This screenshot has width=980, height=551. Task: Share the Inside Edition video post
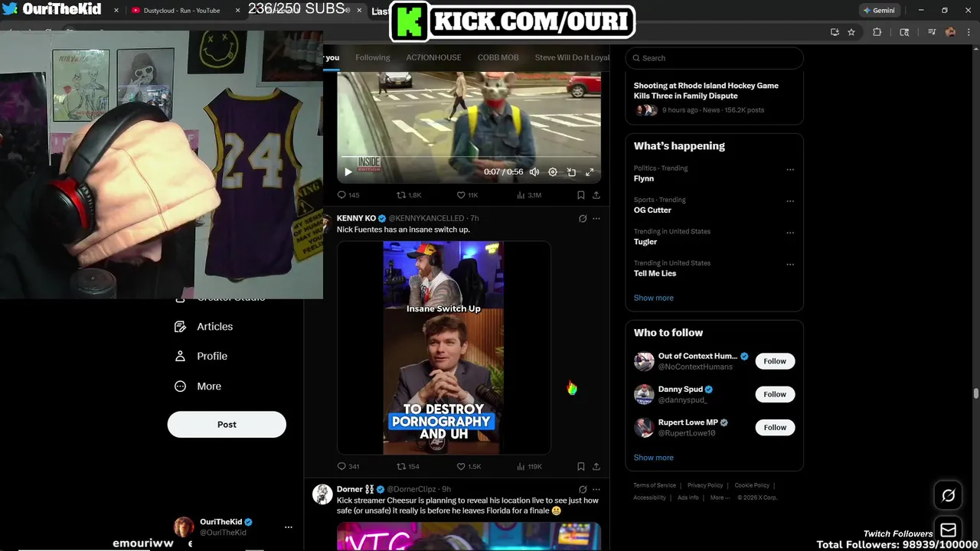[x=596, y=195]
